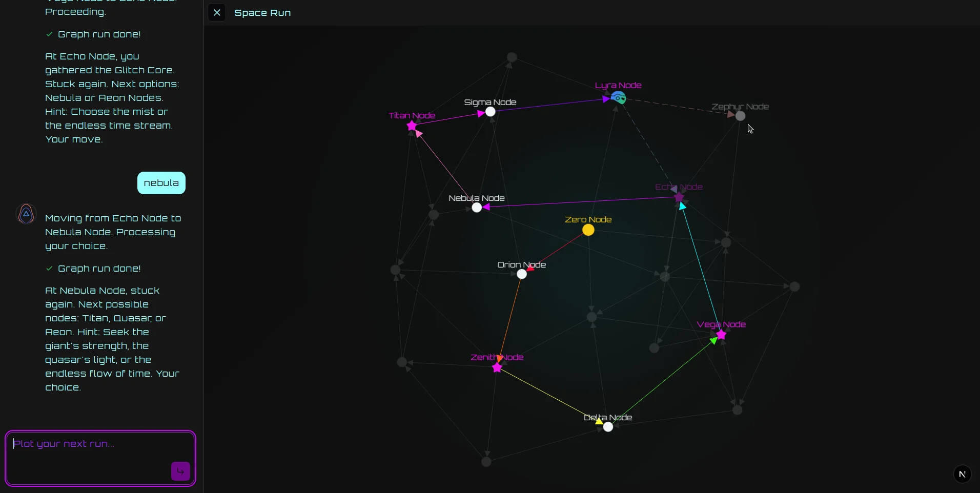Select the Titan Node star marker
The height and width of the screenshot is (493, 980).
tap(412, 126)
